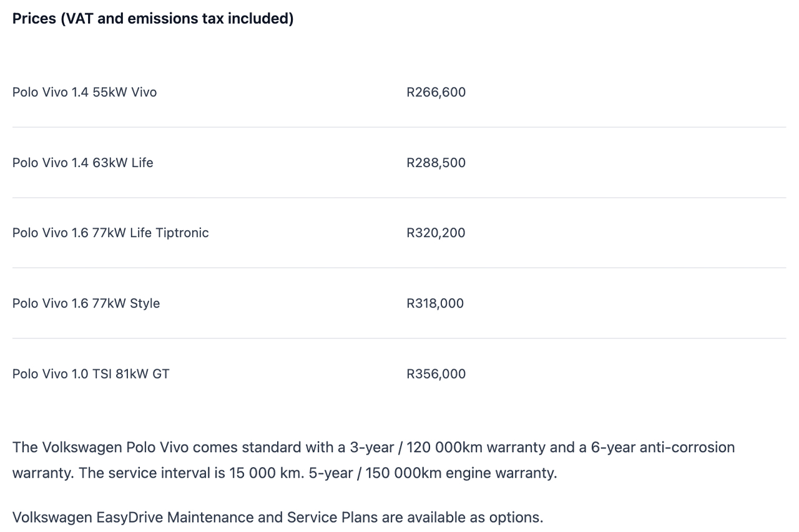
Task: Click the R288,500 price
Action: [436, 163]
